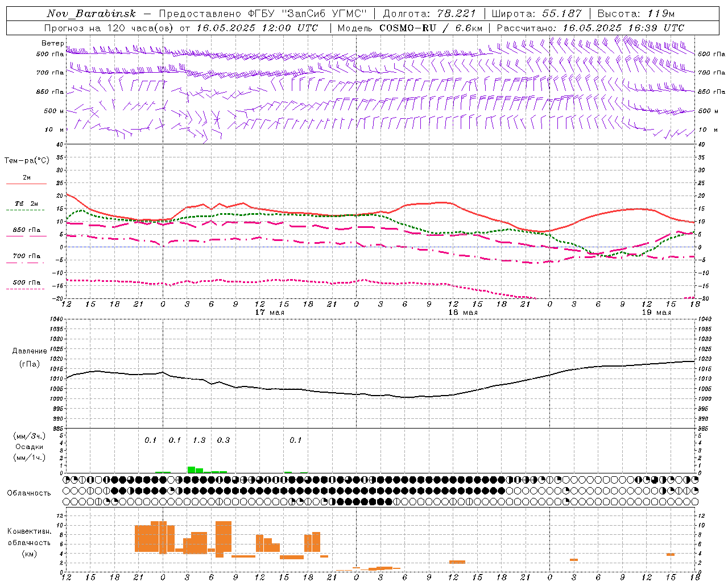
Task: Click the '(мм/3ч.)' precipitation unit label
Action: 30,436
